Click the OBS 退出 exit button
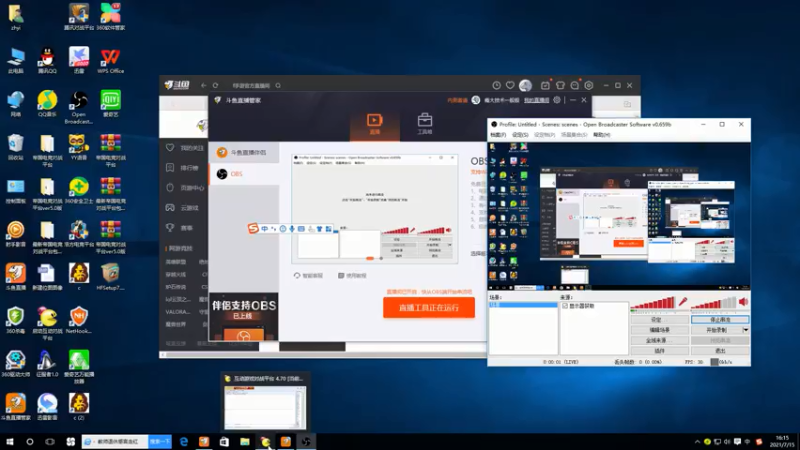Image resolution: width=800 pixels, height=450 pixels. (x=720, y=351)
